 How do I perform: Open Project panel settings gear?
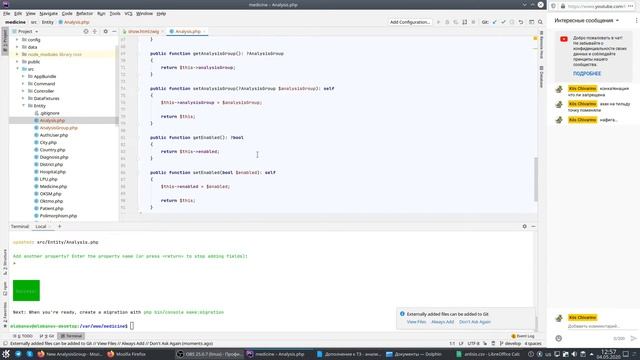106,31
